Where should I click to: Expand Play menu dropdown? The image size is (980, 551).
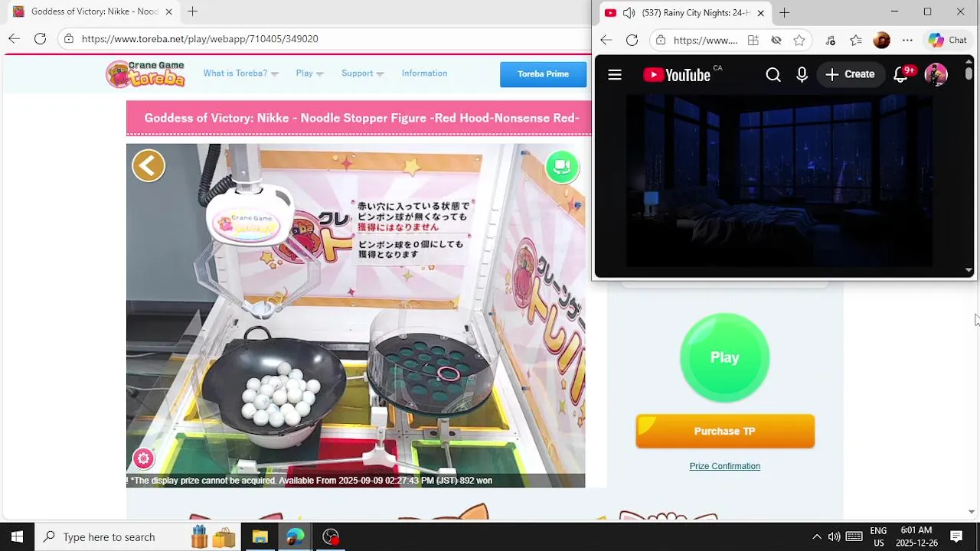coord(309,73)
